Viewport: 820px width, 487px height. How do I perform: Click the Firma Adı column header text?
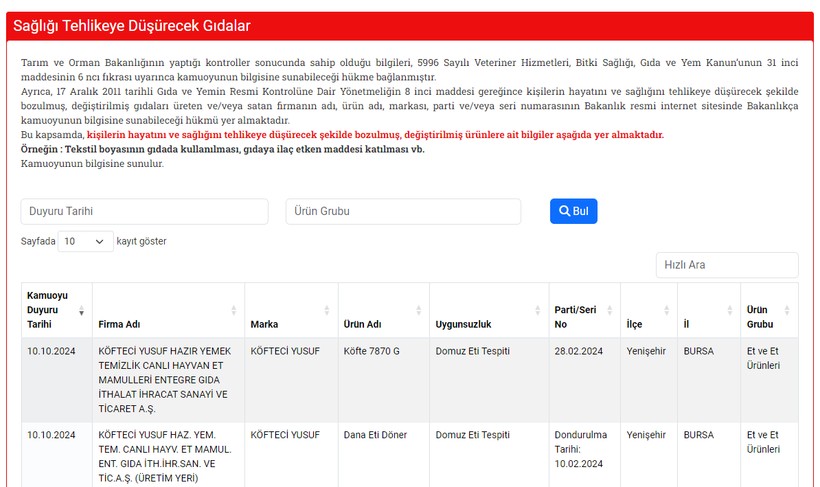click(119, 324)
